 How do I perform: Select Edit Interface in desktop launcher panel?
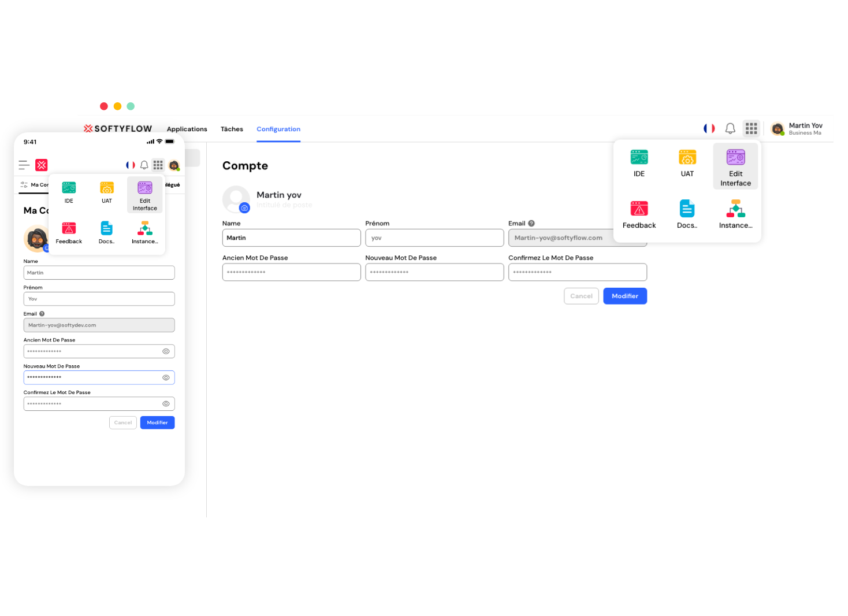coord(735,167)
